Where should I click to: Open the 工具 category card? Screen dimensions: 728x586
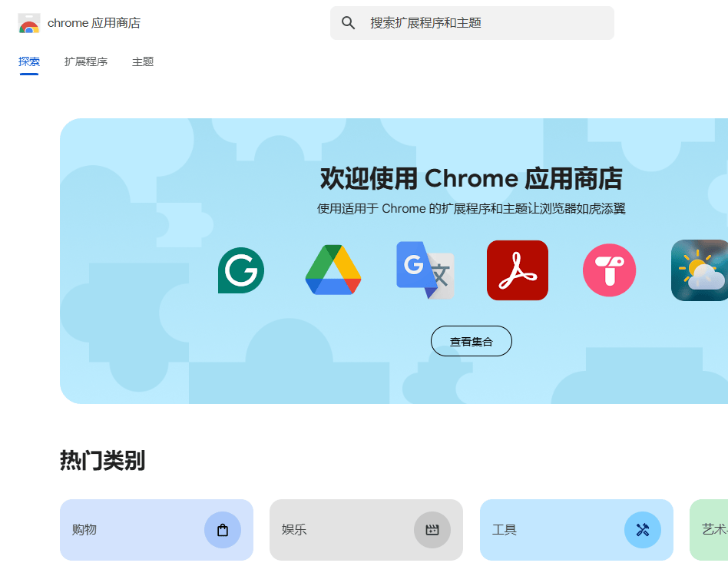(x=577, y=530)
